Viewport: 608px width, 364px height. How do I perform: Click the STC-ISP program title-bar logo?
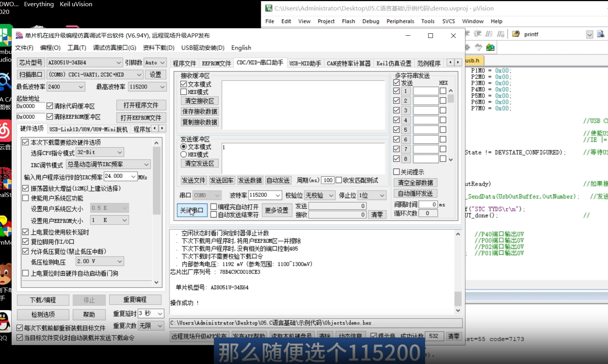click(19, 35)
